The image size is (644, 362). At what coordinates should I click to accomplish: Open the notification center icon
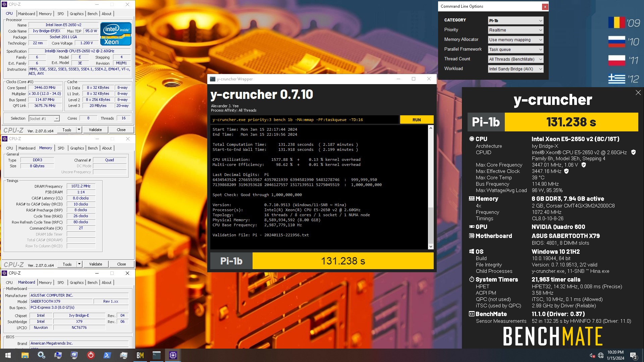[x=633, y=355]
